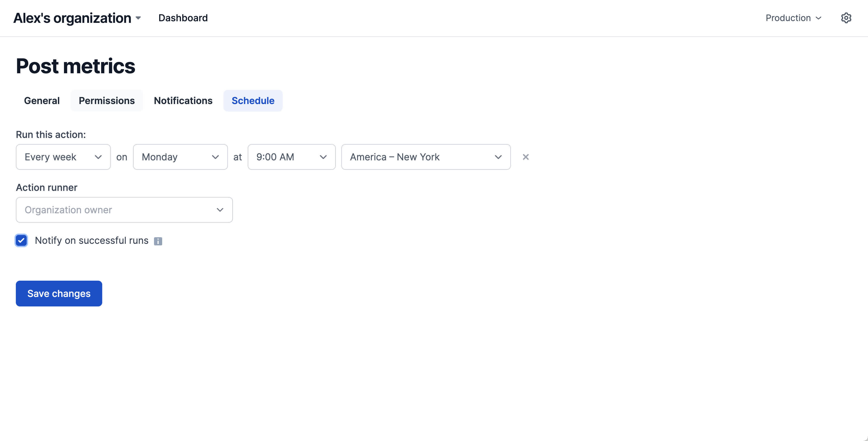Click the chevron beside Production
This screenshot has height=441, width=868.
coord(819,18)
